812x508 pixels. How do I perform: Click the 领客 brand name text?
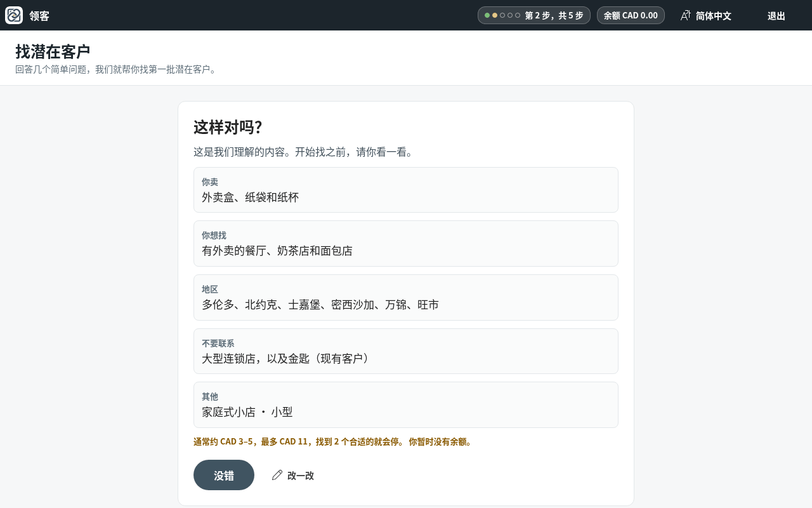coord(39,16)
